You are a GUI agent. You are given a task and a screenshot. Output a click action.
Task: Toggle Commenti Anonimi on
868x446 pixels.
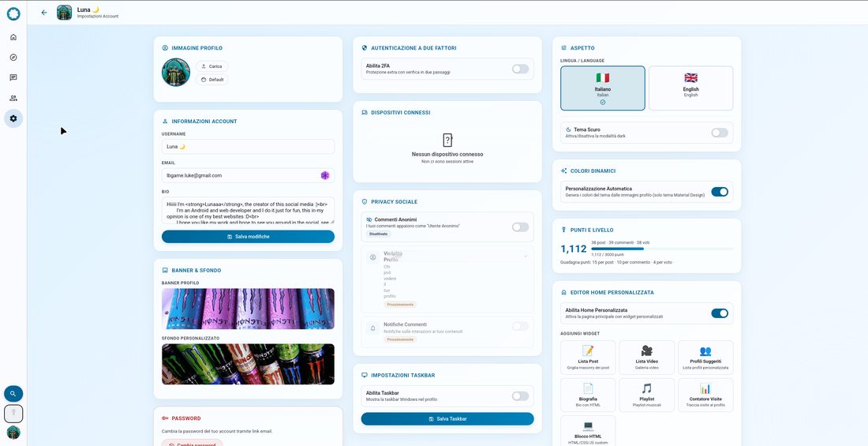coord(520,227)
